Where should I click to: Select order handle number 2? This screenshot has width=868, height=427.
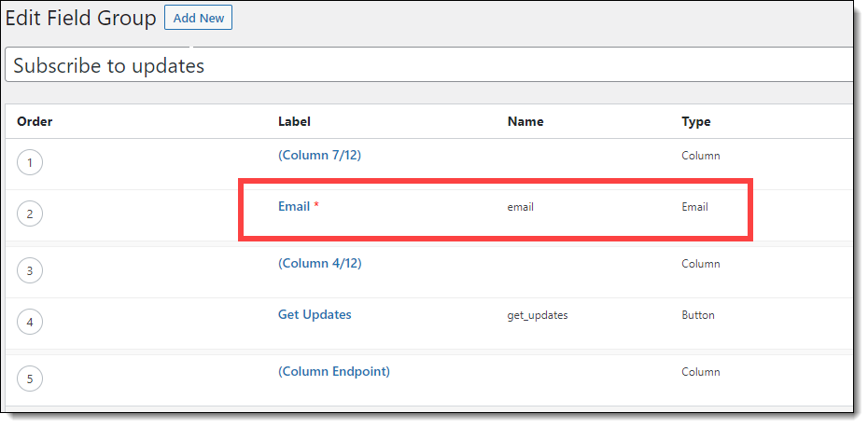click(30, 214)
